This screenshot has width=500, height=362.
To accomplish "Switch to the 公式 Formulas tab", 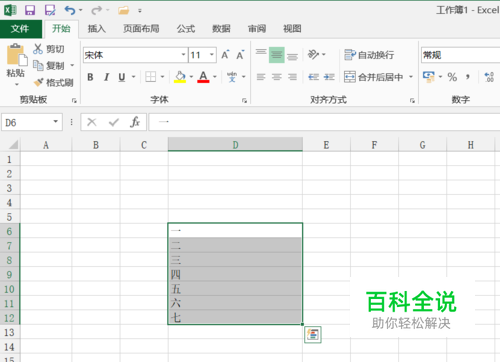I will pyautogui.click(x=186, y=29).
